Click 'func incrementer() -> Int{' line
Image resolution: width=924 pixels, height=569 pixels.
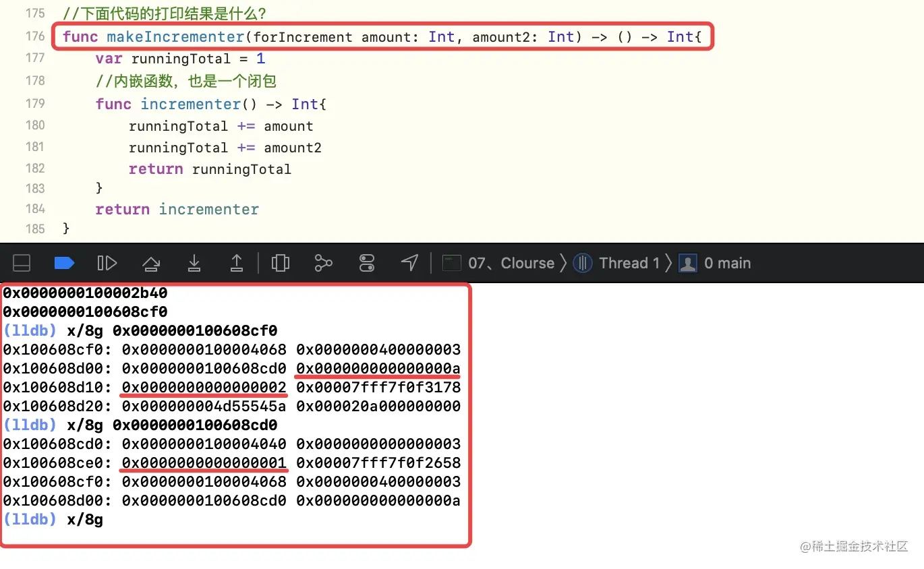coord(211,104)
